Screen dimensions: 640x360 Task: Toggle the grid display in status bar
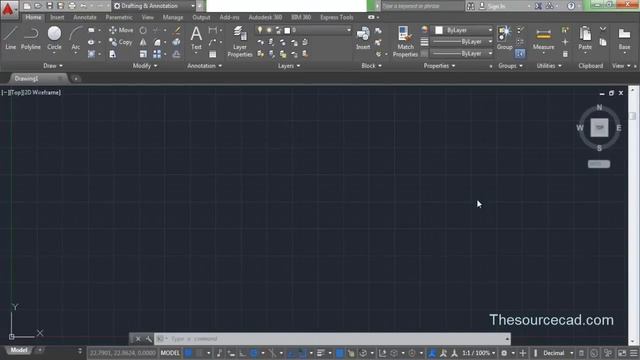tap(189, 353)
